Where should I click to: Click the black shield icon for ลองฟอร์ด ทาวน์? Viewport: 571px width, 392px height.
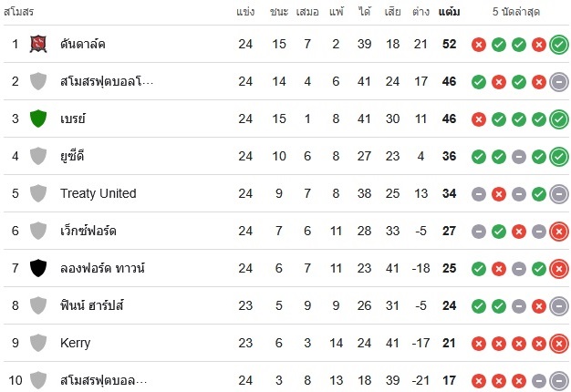[38, 268]
